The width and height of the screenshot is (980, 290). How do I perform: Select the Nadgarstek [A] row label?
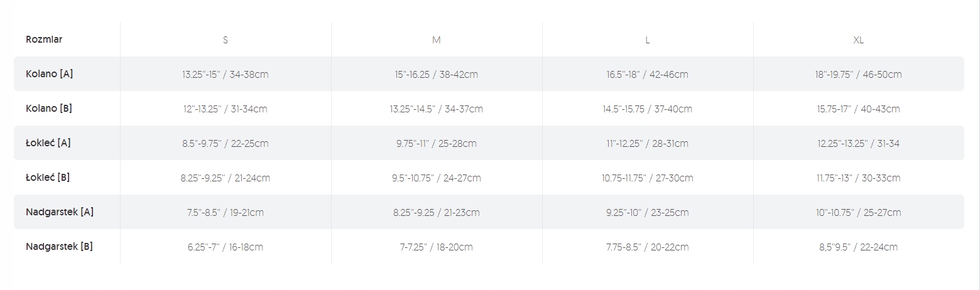click(60, 212)
